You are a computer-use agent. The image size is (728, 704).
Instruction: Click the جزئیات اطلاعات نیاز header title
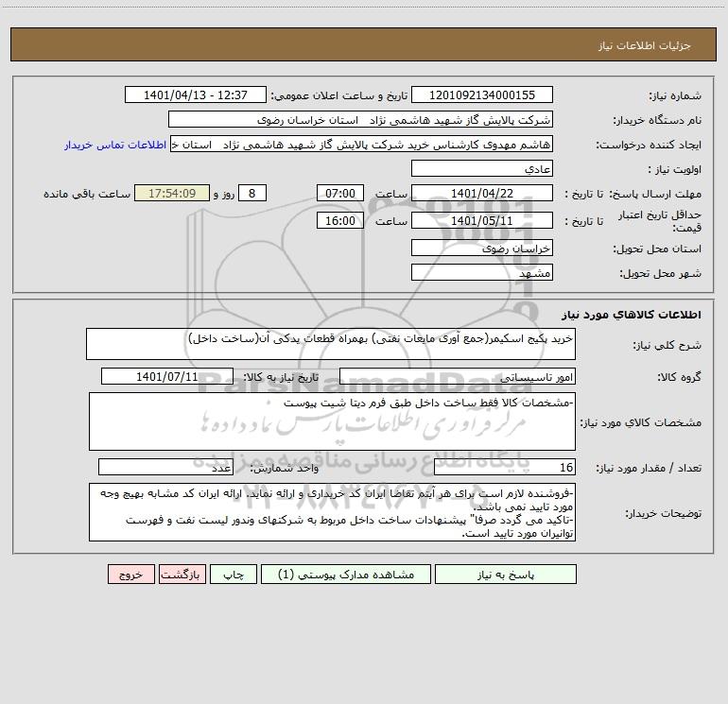pyautogui.click(x=645, y=45)
